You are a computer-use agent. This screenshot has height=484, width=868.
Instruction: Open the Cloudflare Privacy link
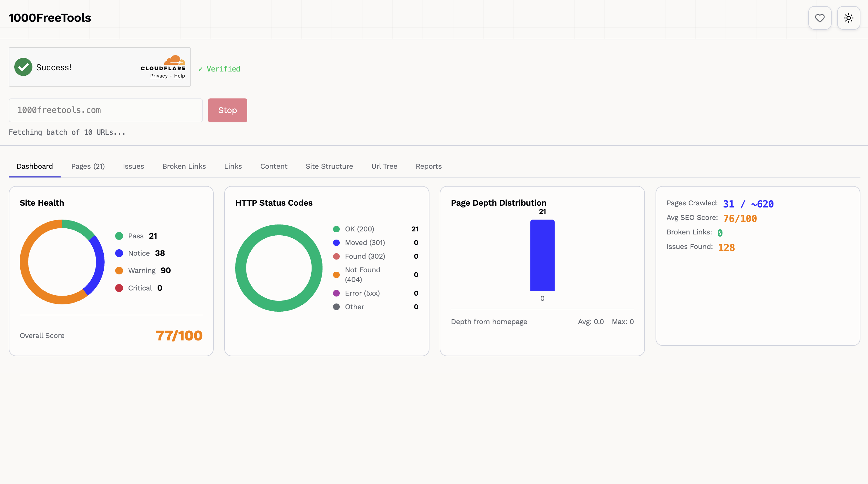[x=159, y=76]
